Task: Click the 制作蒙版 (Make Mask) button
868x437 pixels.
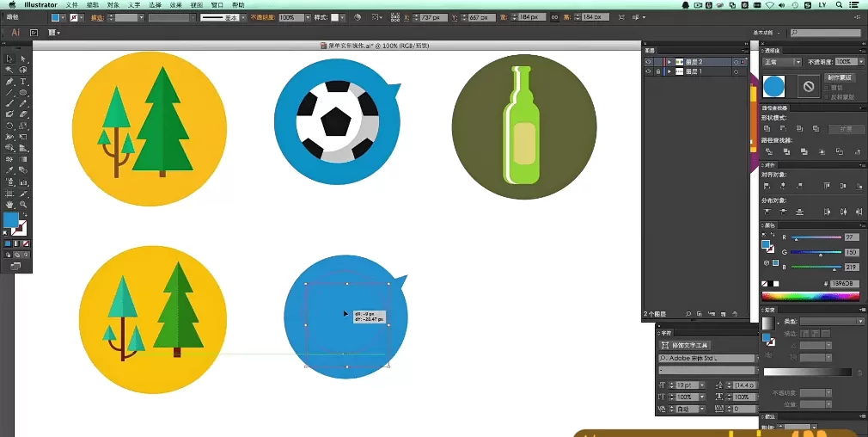Action: (x=841, y=77)
